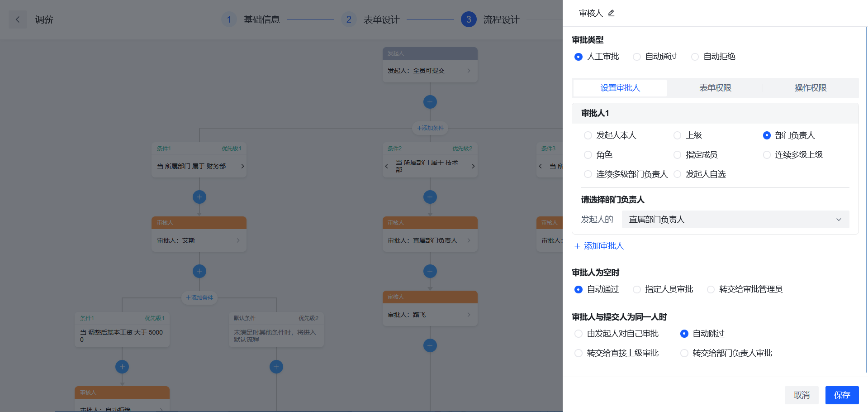Click 添加审批人 link

click(599, 246)
